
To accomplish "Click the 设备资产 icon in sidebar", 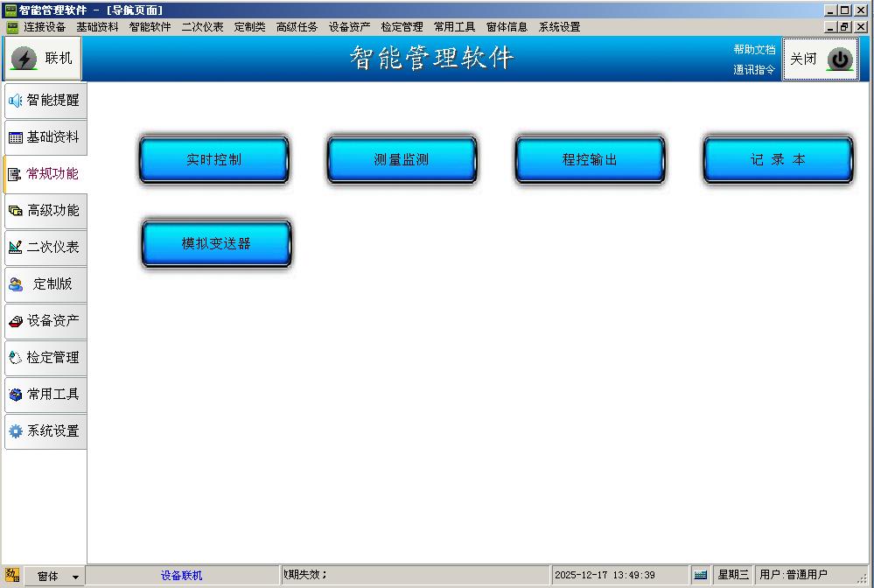I will [x=15, y=321].
